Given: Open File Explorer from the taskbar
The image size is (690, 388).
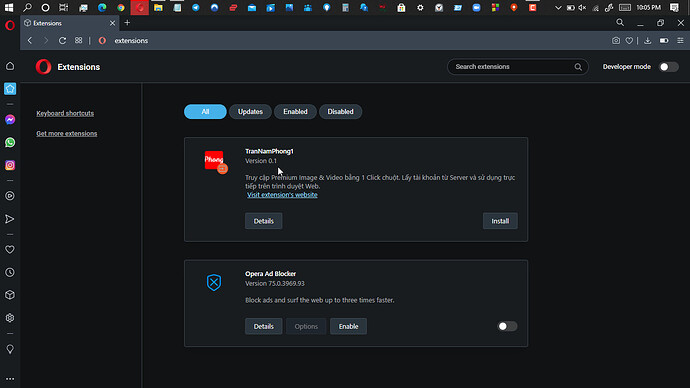Looking at the screenshot, I should (158, 7).
